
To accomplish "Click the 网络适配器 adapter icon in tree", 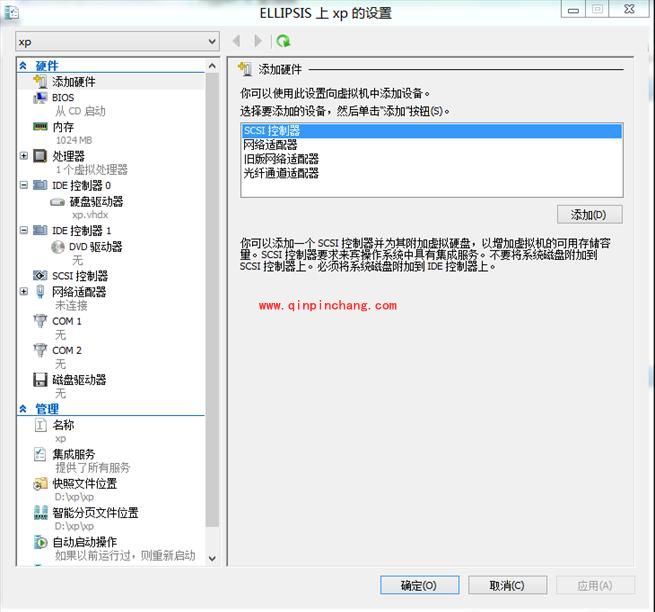I will click(x=40, y=291).
